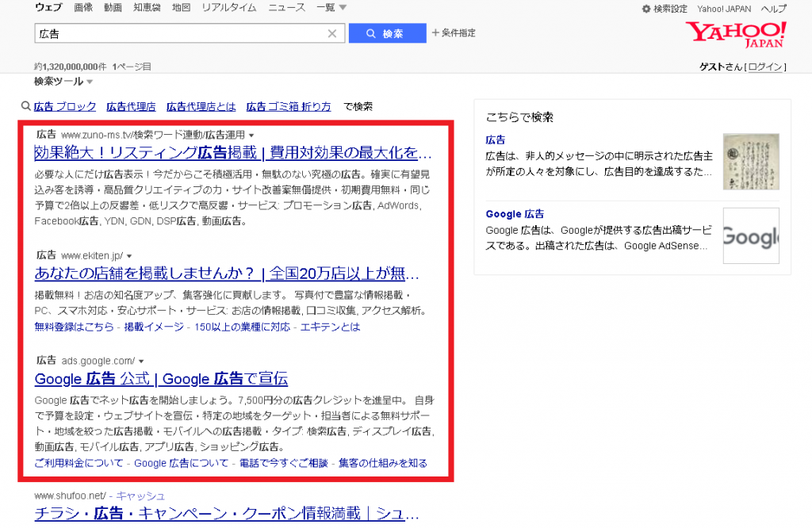Open the チラシ・広告・キャンペーン shufoo result

[227, 514]
